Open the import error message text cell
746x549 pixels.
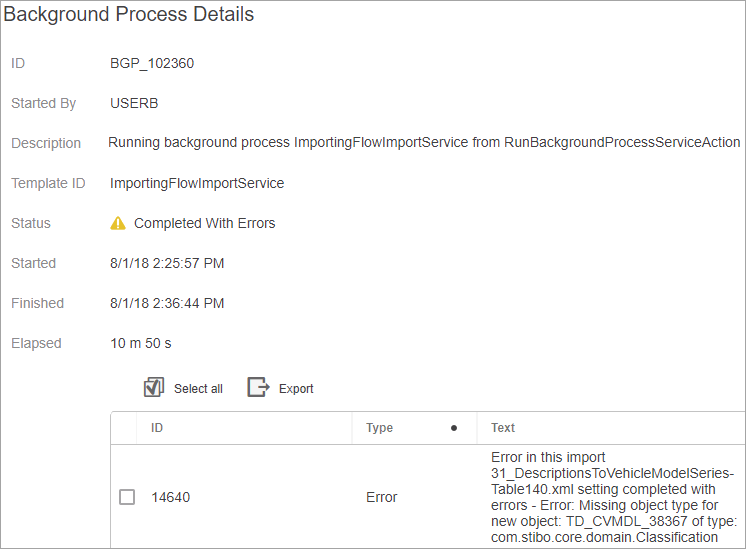pyautogui.click(x=613, y=497)
